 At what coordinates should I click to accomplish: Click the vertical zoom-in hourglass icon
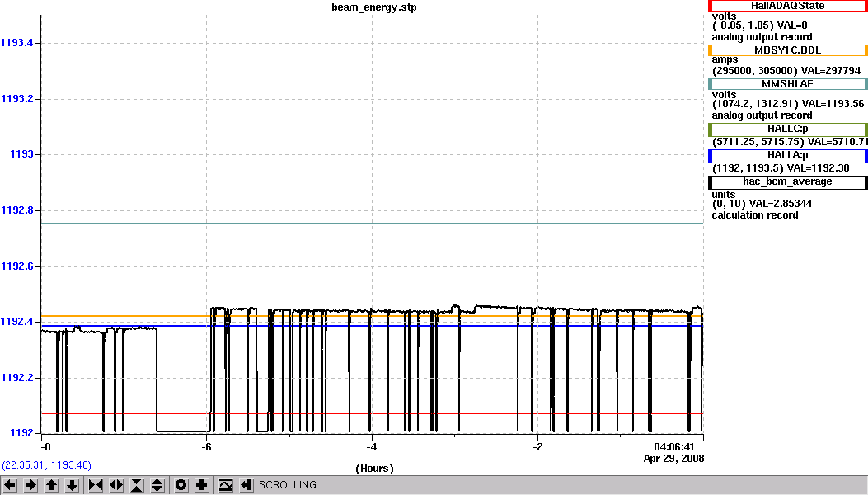click(137, 485)
